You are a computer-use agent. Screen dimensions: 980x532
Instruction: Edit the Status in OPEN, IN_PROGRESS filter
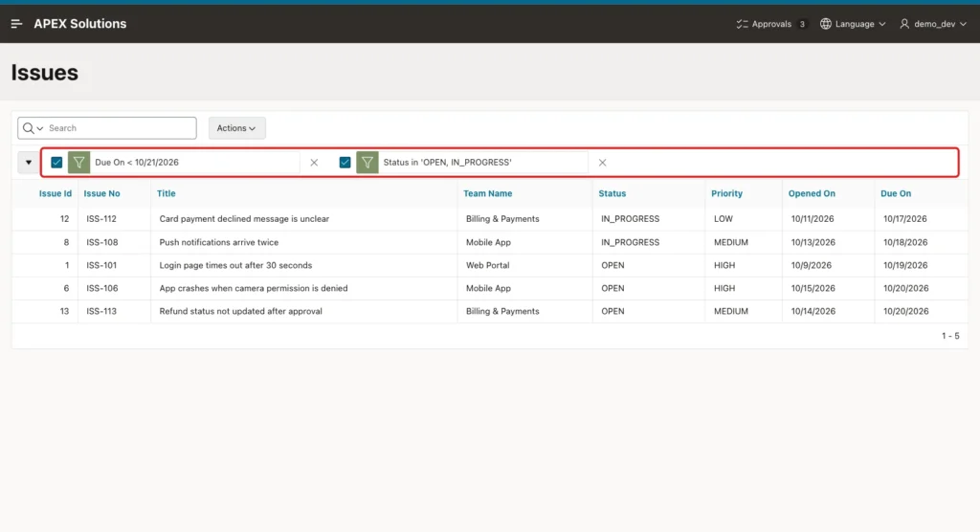pyautogui.click(x=447, y=163)
